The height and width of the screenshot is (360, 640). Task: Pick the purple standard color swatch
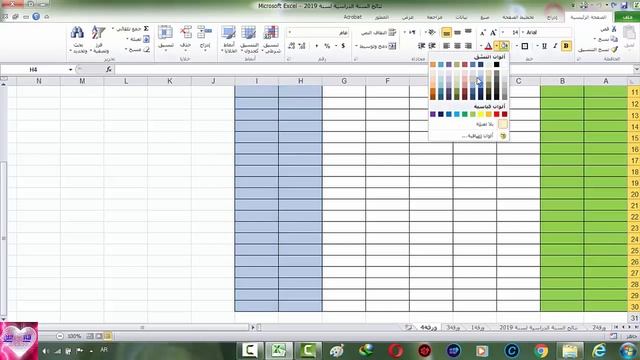433,114
